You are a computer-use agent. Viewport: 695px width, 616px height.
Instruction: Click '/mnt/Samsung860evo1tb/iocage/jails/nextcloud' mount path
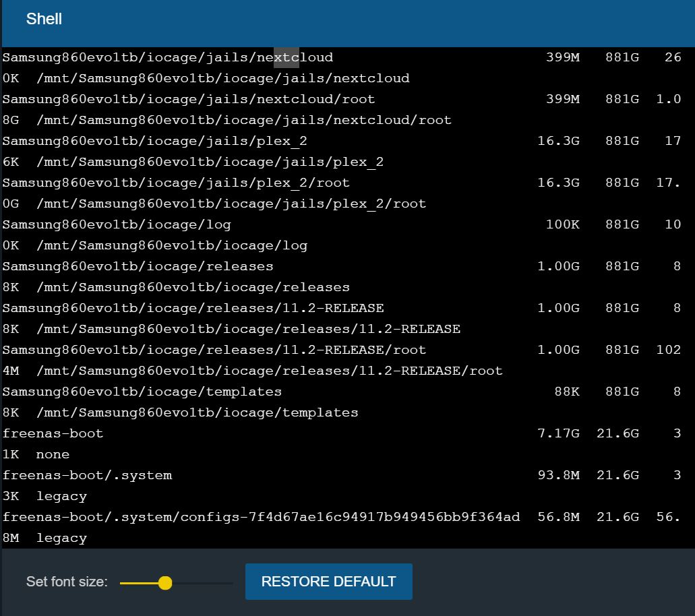tap(223, 78)
